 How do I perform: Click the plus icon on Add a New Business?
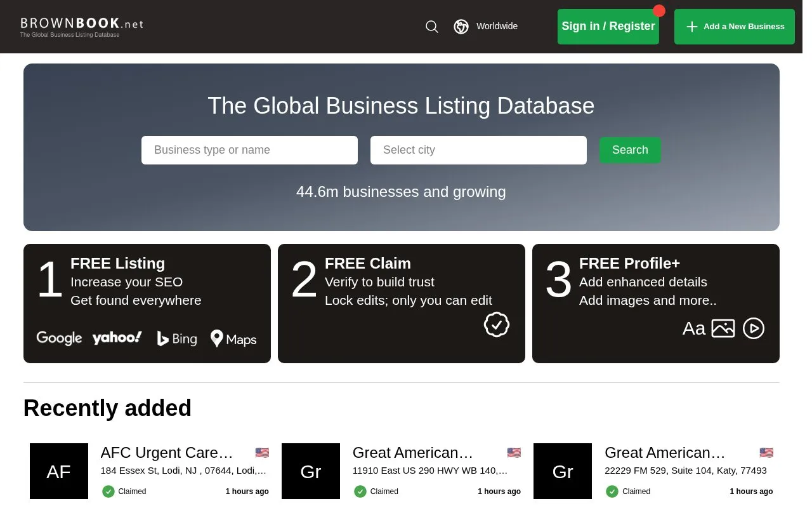tap(692, 27)
